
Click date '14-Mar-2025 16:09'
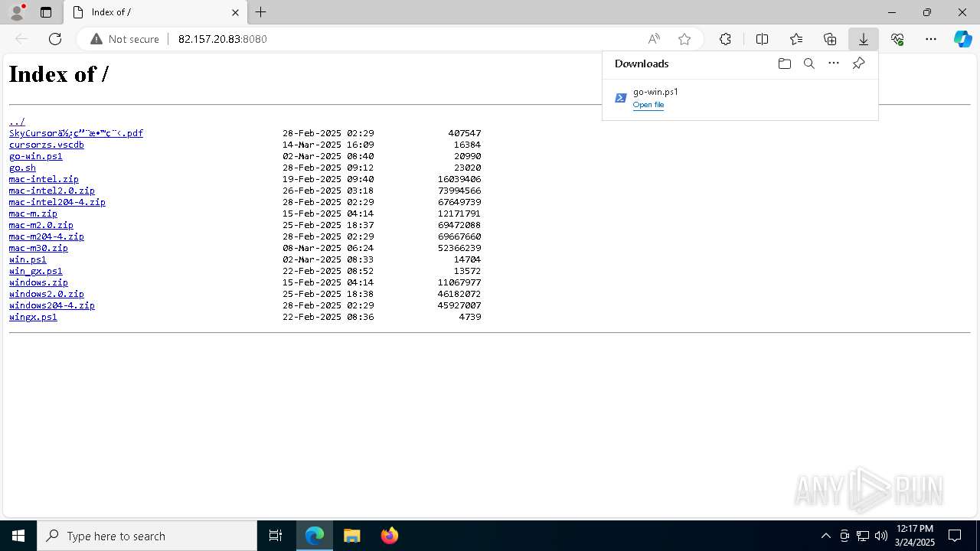[328, 145]
